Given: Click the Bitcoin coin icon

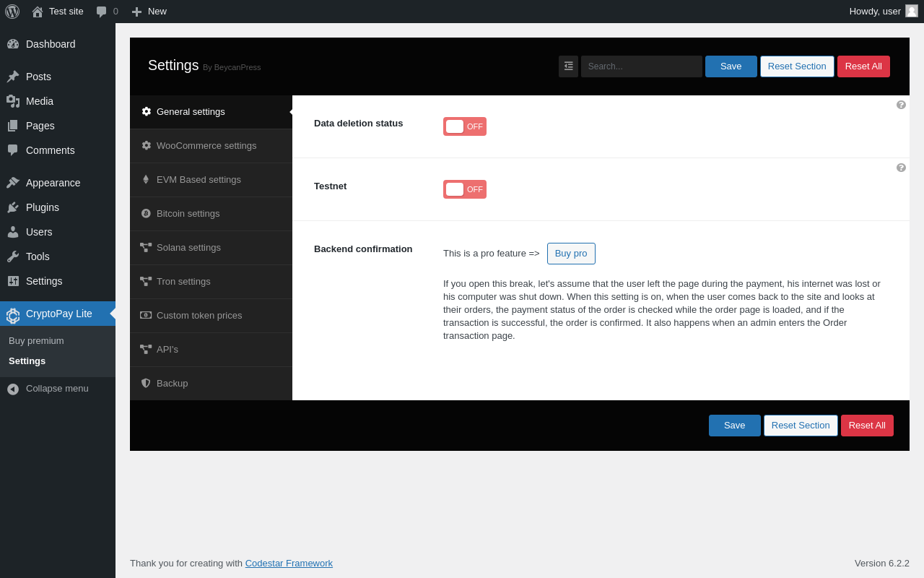Looking at the screenshot, I should point(146,213).
